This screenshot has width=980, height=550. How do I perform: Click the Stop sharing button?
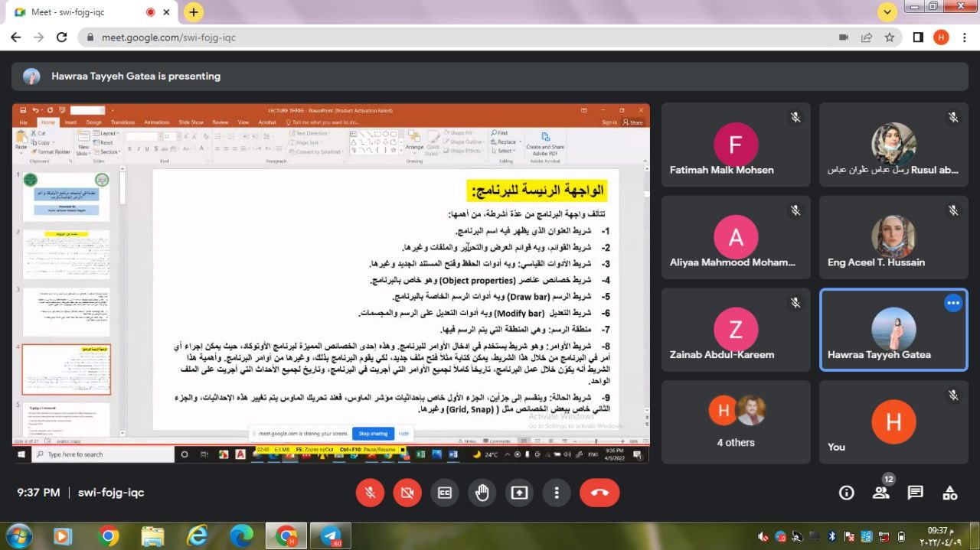pyautogui.click(x=373, y=434)
